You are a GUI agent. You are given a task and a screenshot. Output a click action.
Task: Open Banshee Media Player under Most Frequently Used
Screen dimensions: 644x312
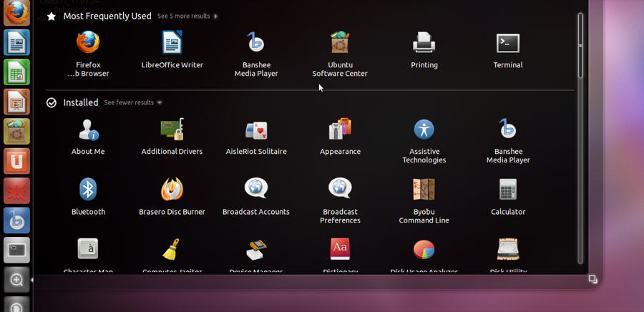[x=256, y=54]
